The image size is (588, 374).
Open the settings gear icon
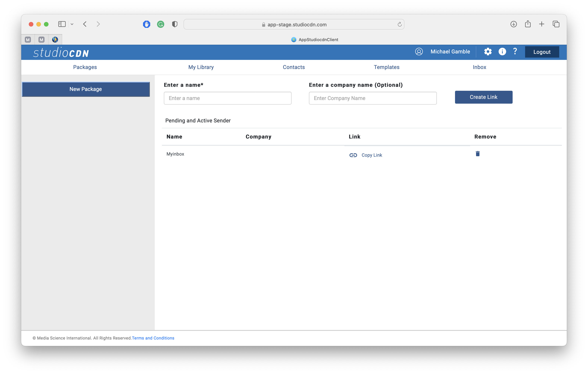tap(488, 52)
